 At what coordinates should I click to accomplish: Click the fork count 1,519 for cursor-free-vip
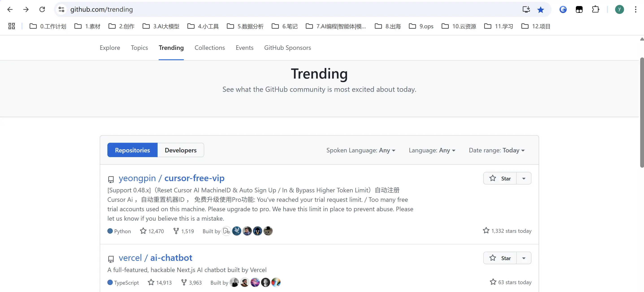(184, 231)
